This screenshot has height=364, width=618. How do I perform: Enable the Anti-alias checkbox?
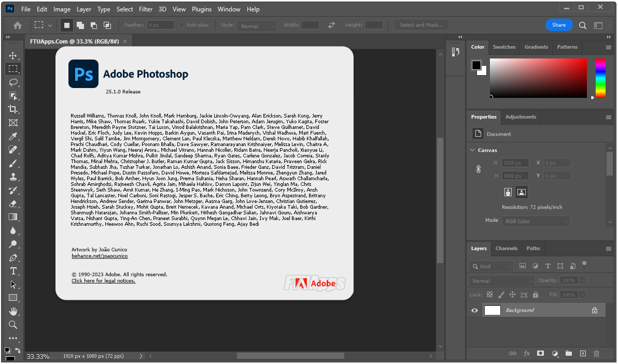pyautogui.click(x=181, y=25)
